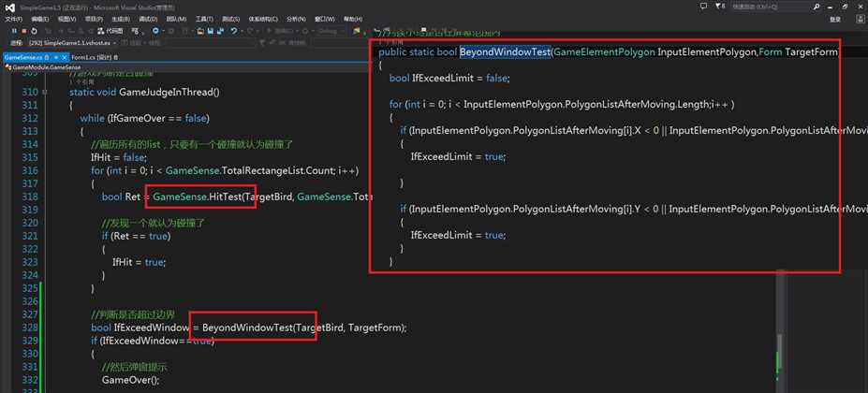
Task: Close the GameSense.cs tab
Action: (65, 58)
